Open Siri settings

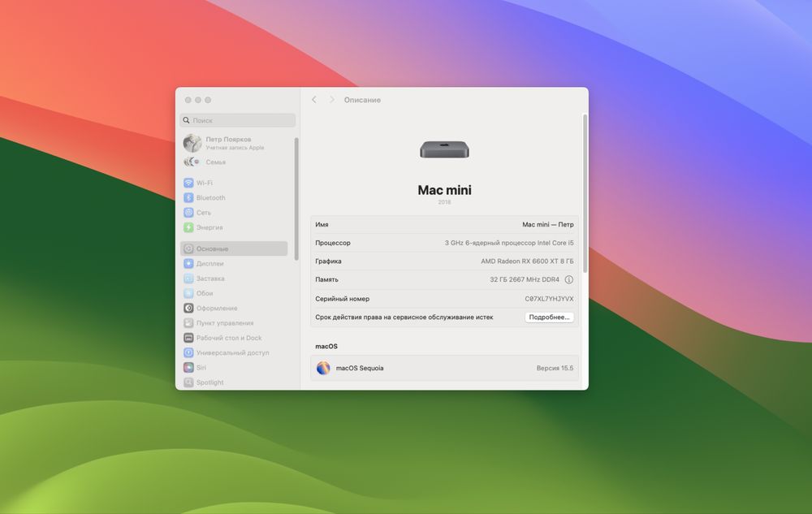pyautogui.click(x=195, y=368)
